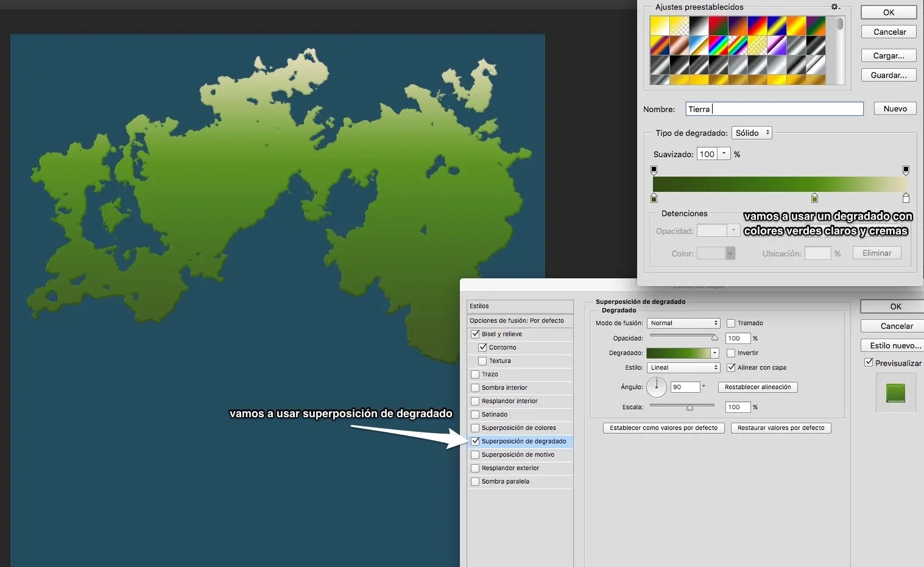Select the yellow-to-white gradient preset

point(660,26)
